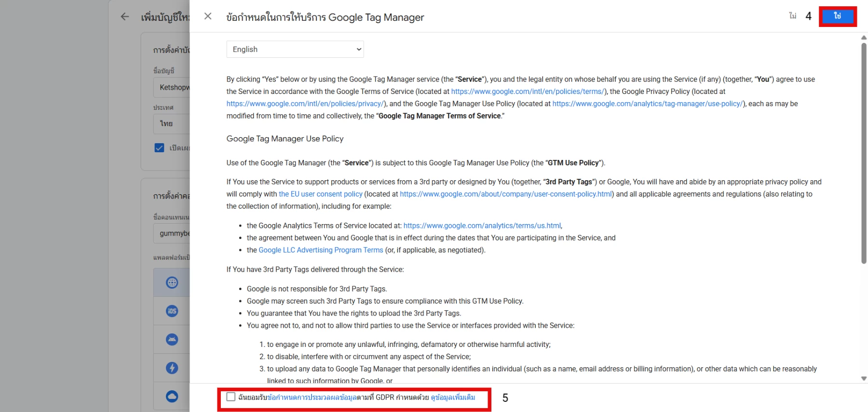Click the back arrow icon

pos(125,17)
